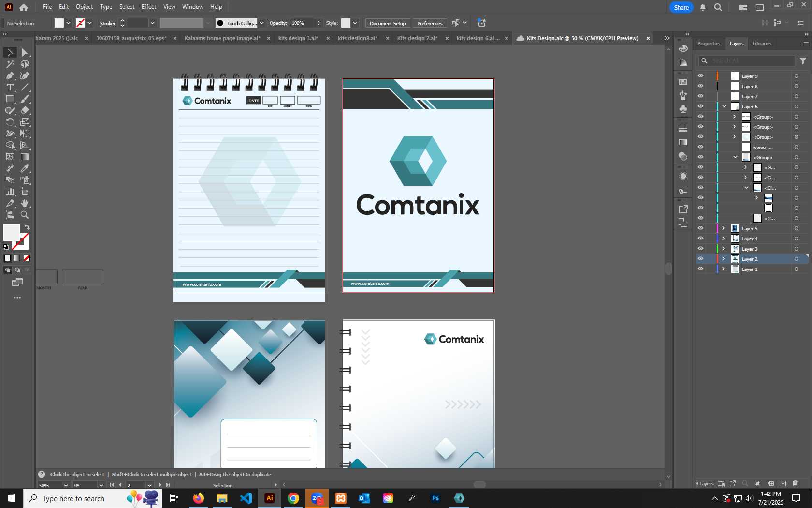The width and height of the screenshot is (812, 508).
Task: Select the Lasso tool
Action: [25, 64]
